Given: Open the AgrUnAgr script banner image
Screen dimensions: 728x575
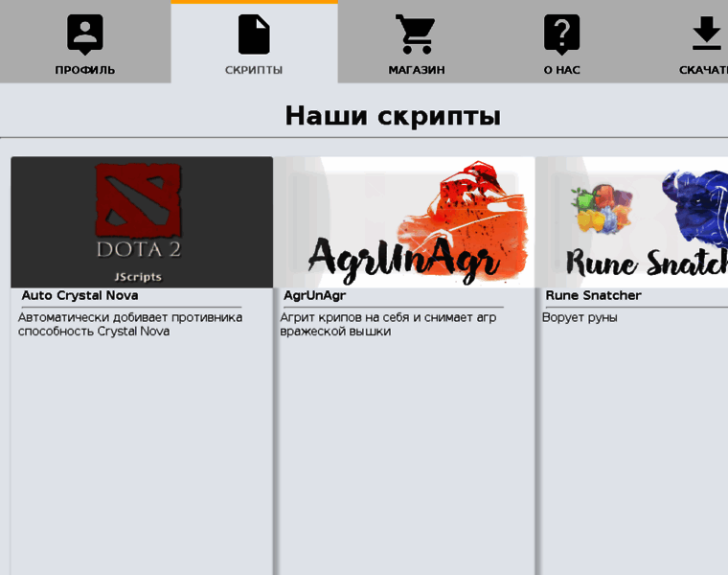Looking at the screenshot, I should click(404, 222).
